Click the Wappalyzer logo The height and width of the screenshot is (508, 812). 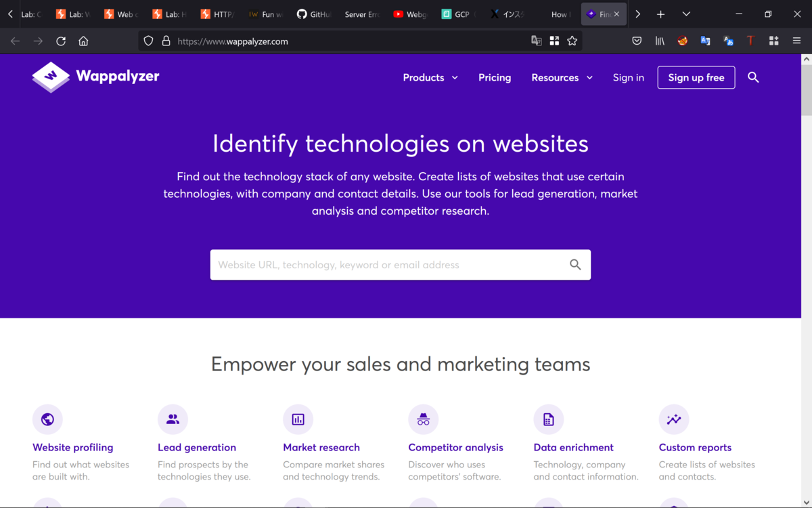[x=95, y=77]
